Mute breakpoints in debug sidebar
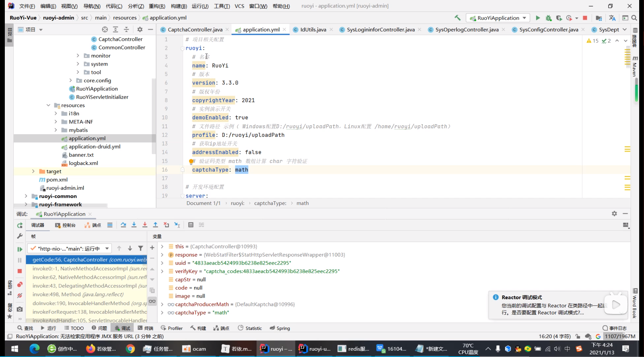This screenshot has width=644, height=357. tap(20, 295)
